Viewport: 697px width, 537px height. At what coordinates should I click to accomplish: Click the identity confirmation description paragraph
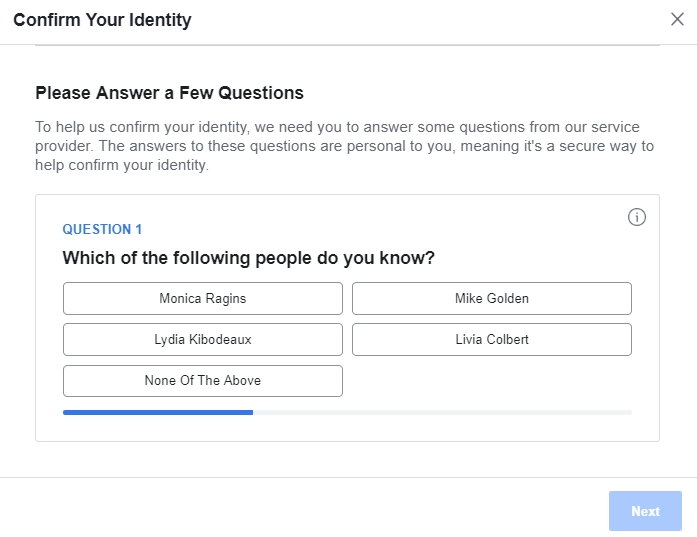(x=345, y=146)
